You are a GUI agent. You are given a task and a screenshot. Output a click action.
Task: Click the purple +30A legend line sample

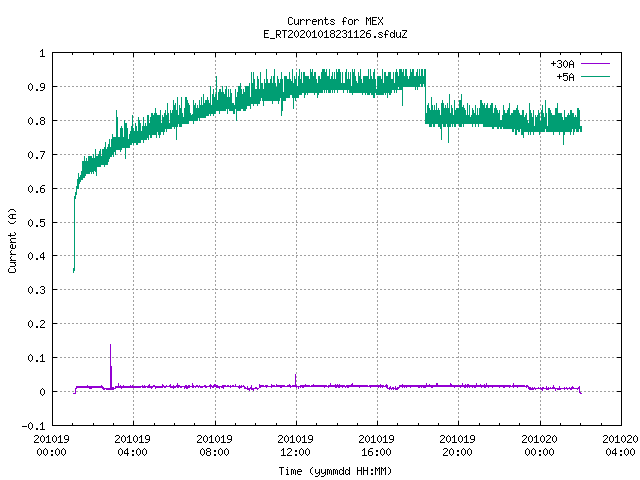(595, 64)
